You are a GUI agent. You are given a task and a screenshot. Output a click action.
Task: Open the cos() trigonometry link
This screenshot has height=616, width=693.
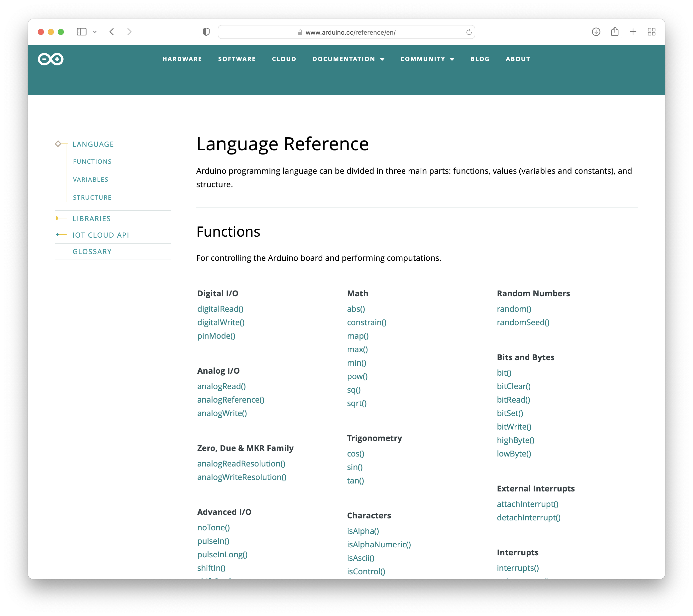coord(356,454)
